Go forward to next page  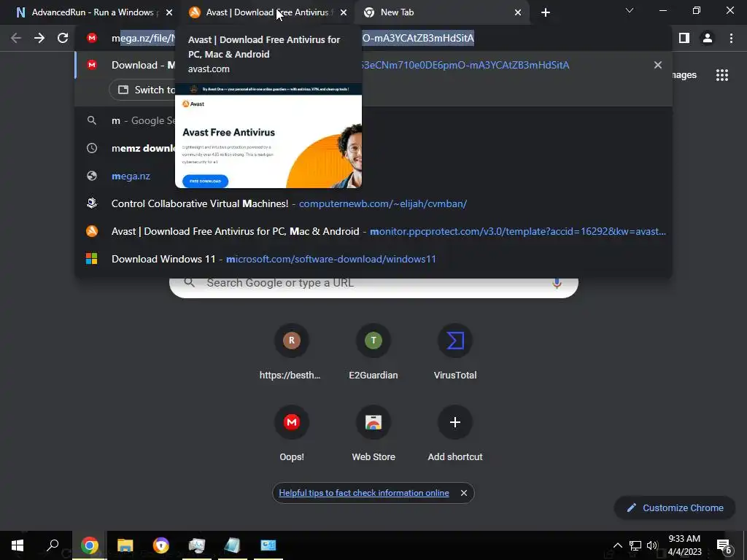pyautogui.click(x=39, y=38)
